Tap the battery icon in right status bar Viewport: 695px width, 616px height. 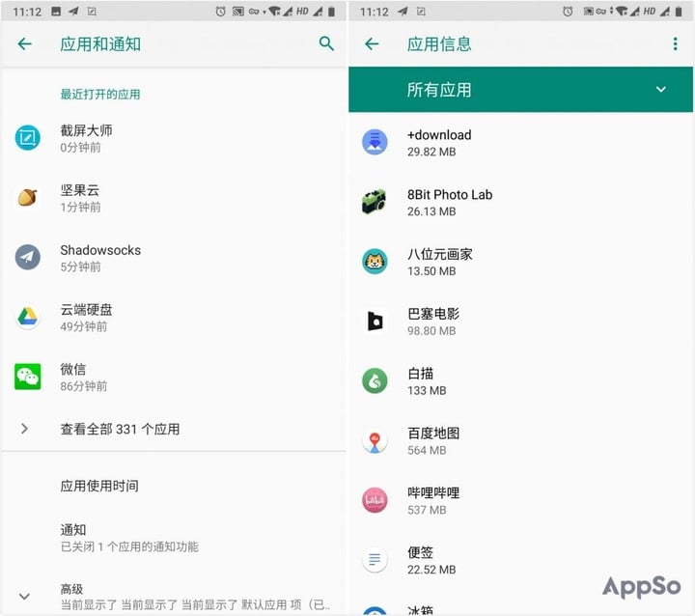[679, 12]
